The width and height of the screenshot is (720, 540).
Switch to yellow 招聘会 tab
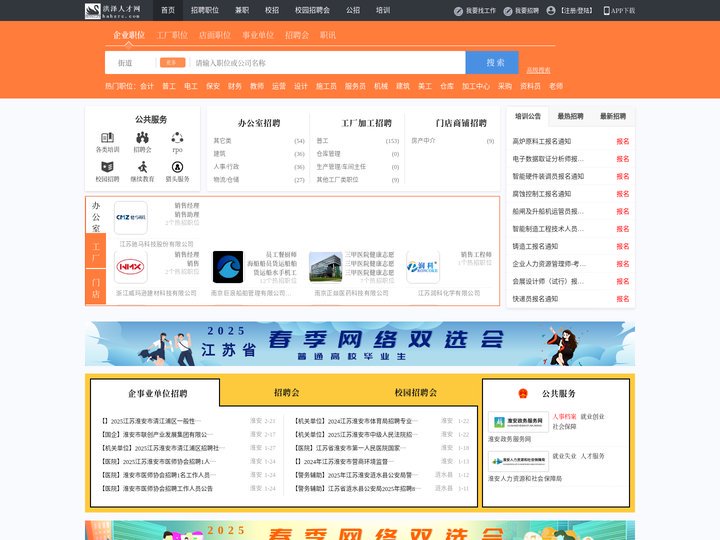pyautogui.click(x=287, y=393)
